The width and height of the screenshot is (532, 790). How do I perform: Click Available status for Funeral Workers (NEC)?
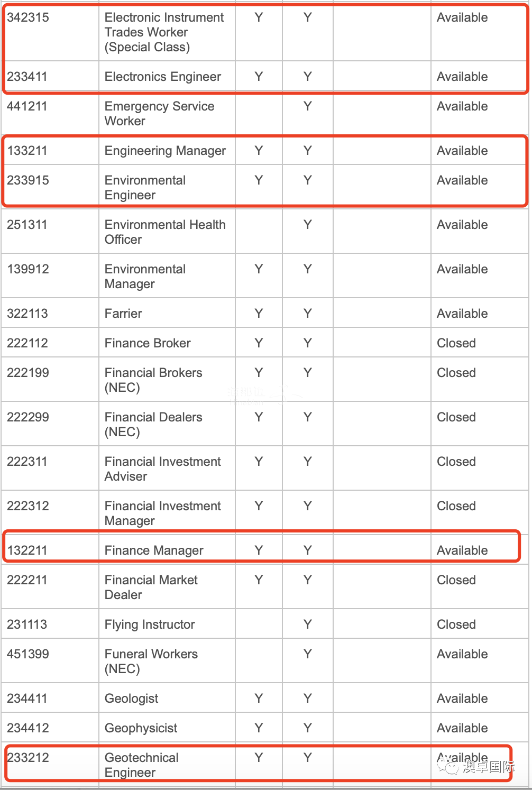(x=462, y=654)
